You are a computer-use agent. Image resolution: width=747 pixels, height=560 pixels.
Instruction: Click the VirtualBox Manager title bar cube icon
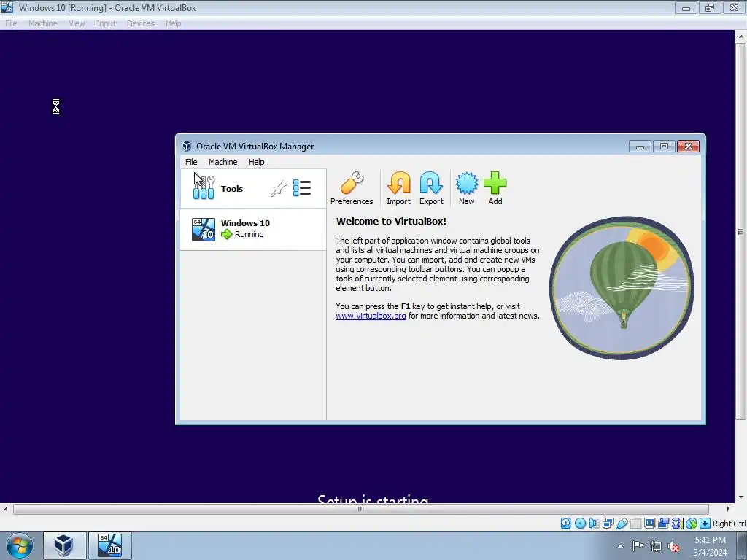click(187, 146)
